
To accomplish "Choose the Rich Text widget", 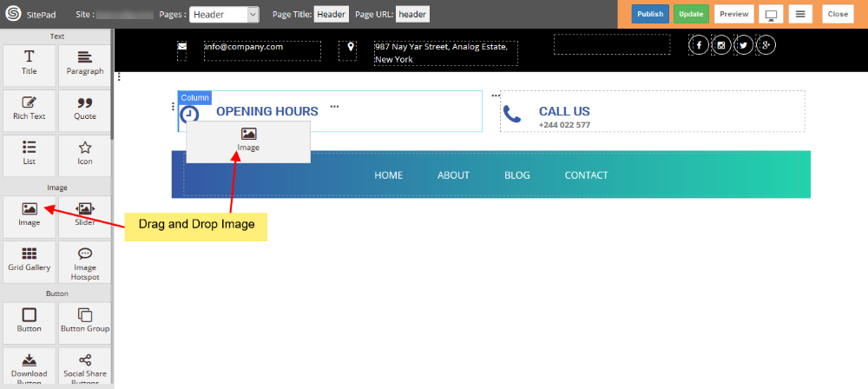I will point(30,109).
